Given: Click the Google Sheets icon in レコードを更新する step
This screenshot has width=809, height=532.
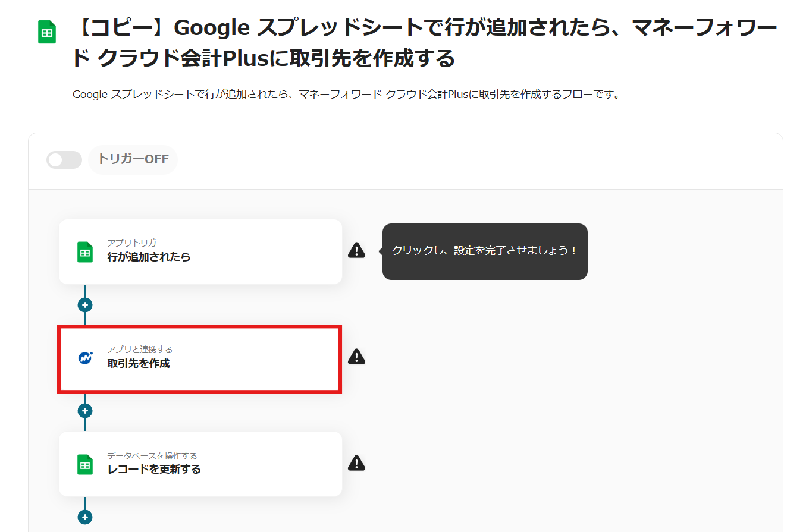Looking at the screenshot, I should click(85, 464).
